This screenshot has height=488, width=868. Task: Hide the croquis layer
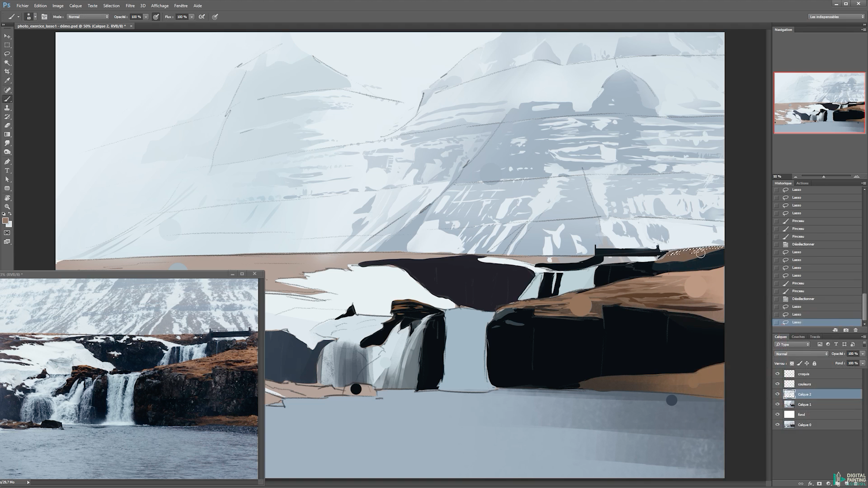coord(778,374)
